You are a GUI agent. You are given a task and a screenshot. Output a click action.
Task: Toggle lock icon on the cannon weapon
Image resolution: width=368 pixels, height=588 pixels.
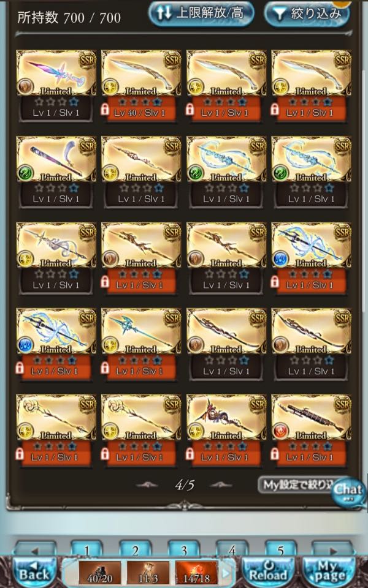pos(275,454)
